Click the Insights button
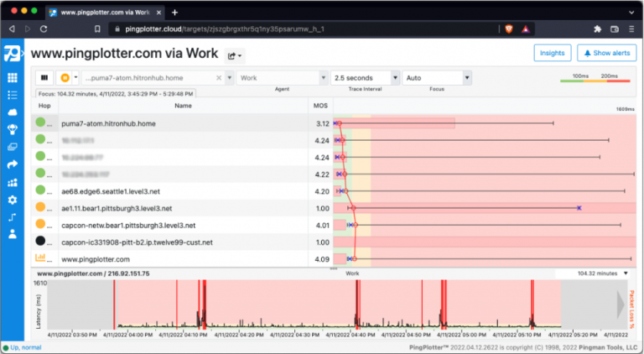 [551, 53]
